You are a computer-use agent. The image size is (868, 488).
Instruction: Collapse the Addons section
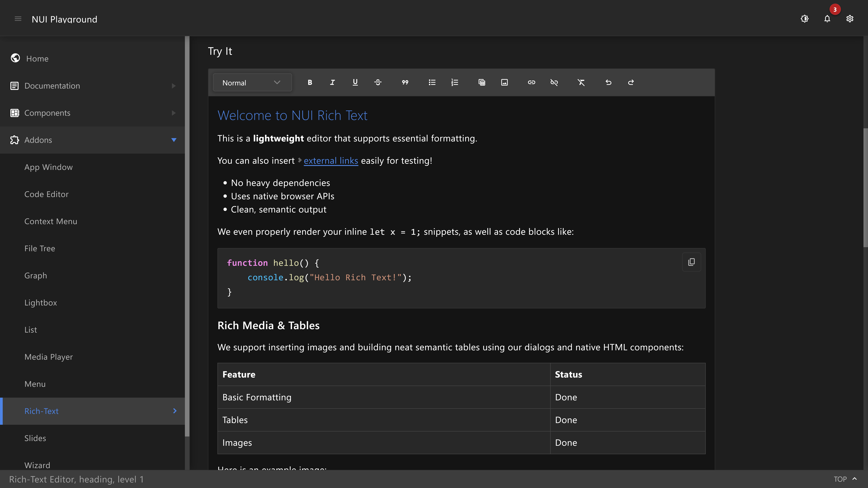pyautogui.click(x=92, y=140)
